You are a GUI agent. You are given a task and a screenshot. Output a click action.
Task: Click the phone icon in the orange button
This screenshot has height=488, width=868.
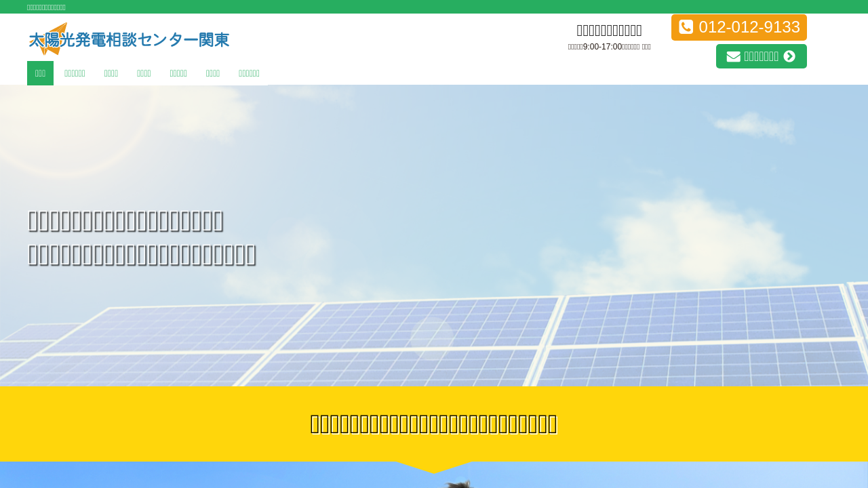tap(686, 27)
